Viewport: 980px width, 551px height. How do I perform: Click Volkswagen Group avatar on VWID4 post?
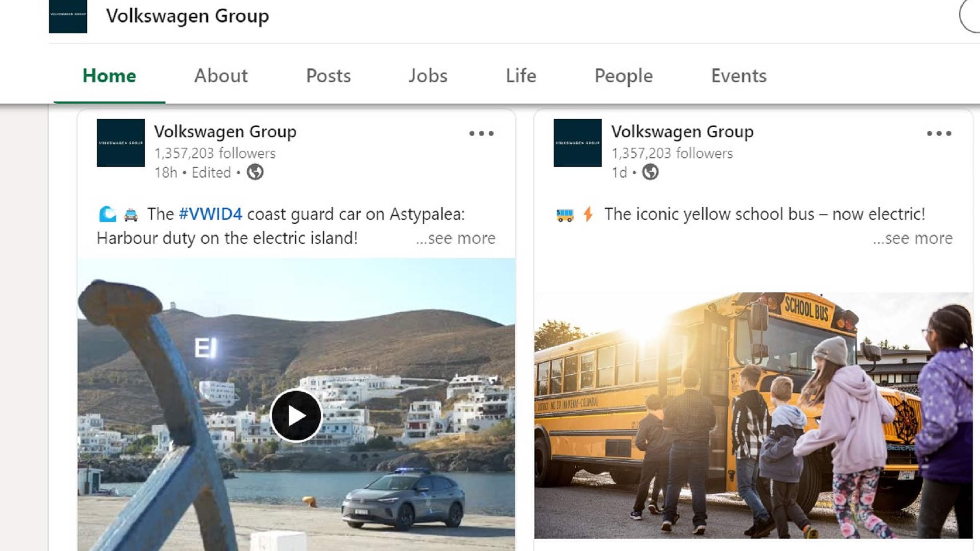pos(121,143)
